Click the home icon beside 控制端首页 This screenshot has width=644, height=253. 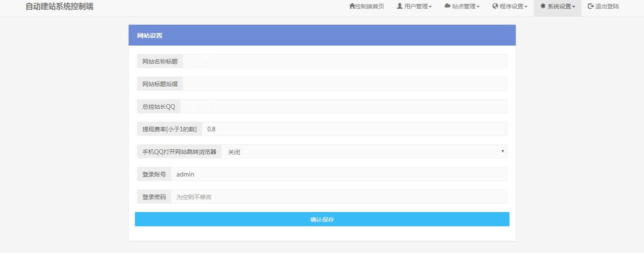point(352,6)
